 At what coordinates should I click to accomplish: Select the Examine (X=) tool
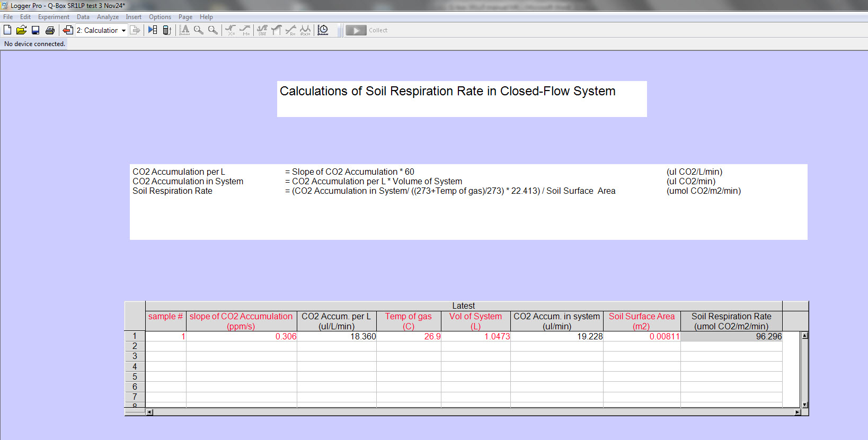(231, 30)
